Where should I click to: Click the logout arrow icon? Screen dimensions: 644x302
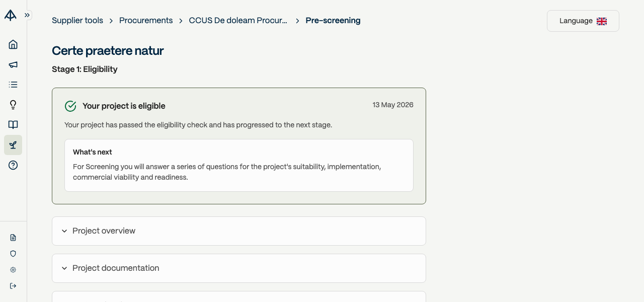(x=13, y=286)
